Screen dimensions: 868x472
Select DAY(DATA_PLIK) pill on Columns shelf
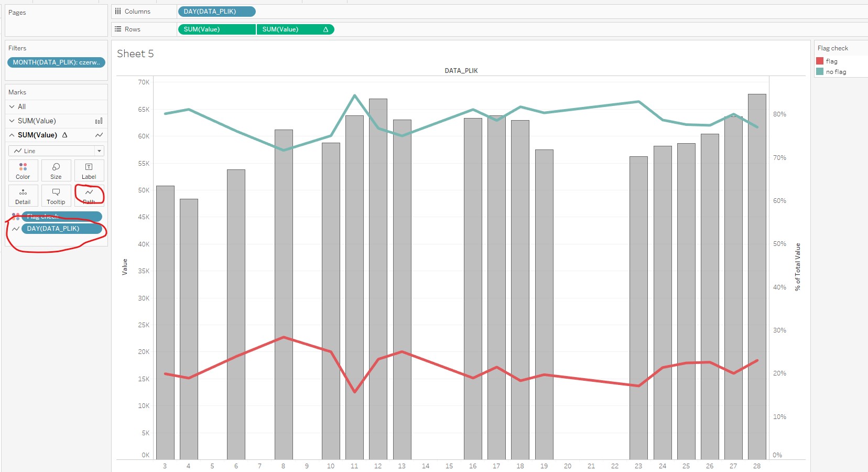(216, 12)
